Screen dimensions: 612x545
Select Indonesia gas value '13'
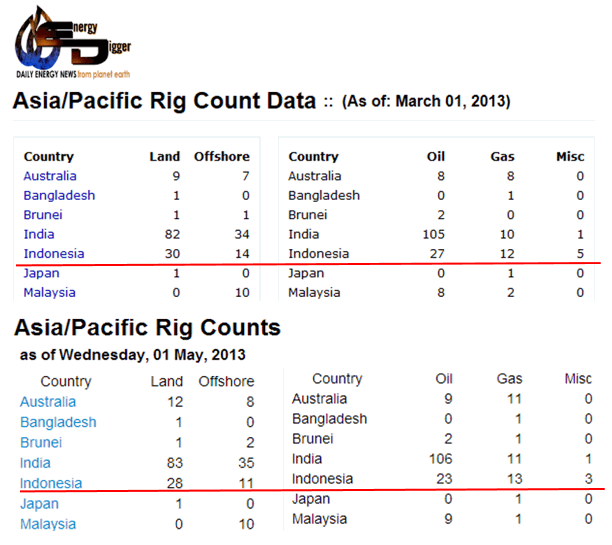point(515,479)
